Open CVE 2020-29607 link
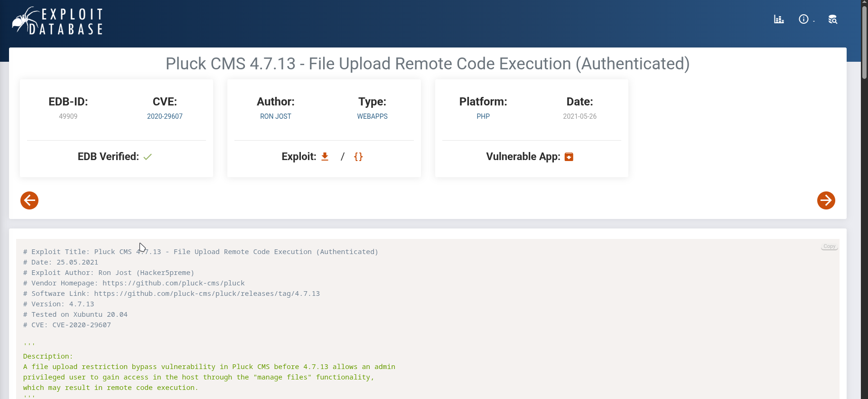The image size is (868, 399). click(x=165, y=116)
